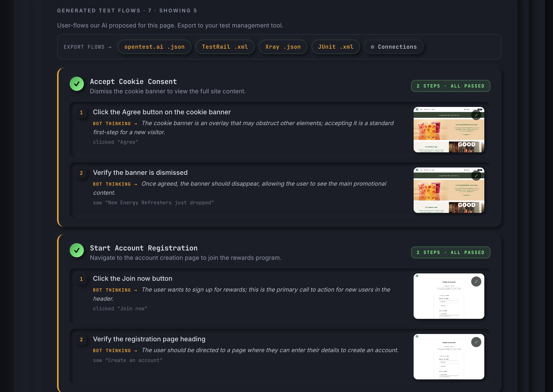Image resolution: width=553 pixels, height=392 pixels.
Task: Select the step 1 number badge in cookie flow
Action: (x=81, y=113)
